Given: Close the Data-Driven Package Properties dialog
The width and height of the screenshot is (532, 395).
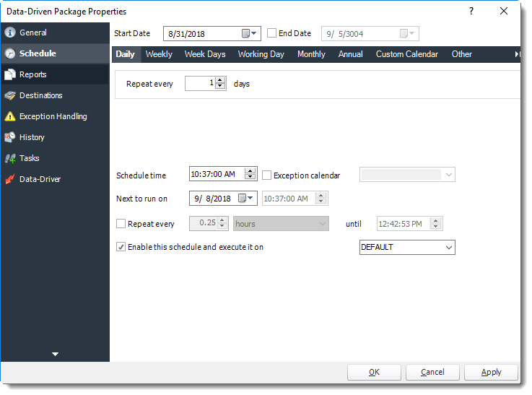Looking at the screenshot, I should click(504, 12).
